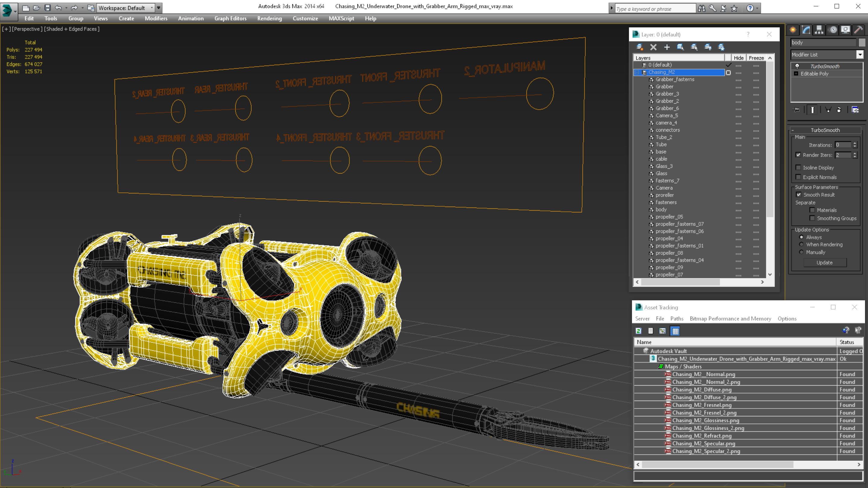Open the Modifiers menu
868x488 pixels.
click(x=156, y=18)
